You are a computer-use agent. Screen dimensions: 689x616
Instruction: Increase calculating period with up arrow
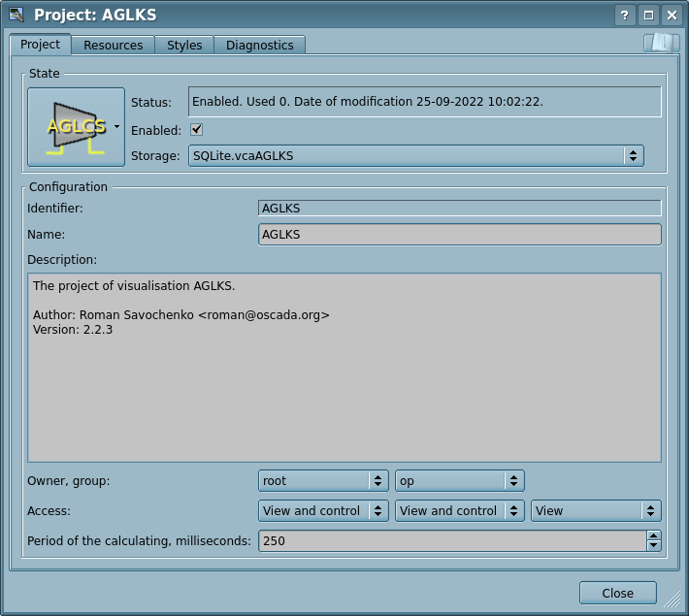pyautogui.click(x=653, y=535)
